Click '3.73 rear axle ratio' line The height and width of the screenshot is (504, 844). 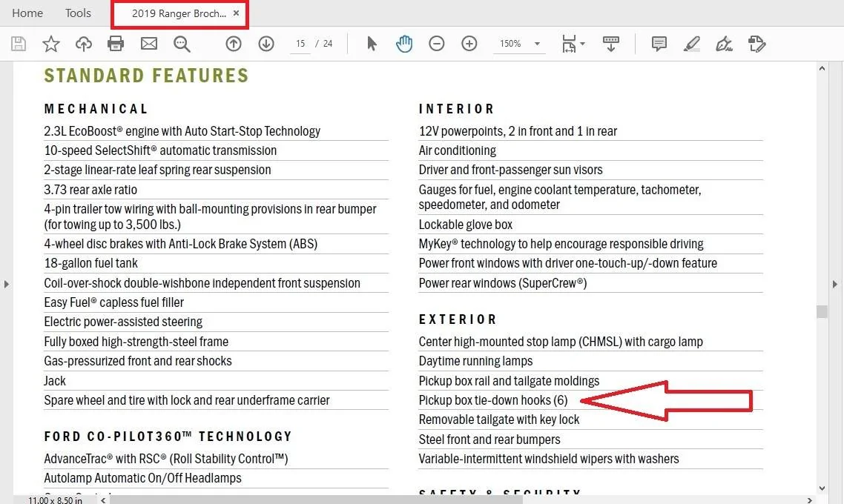tap(90, 190)
